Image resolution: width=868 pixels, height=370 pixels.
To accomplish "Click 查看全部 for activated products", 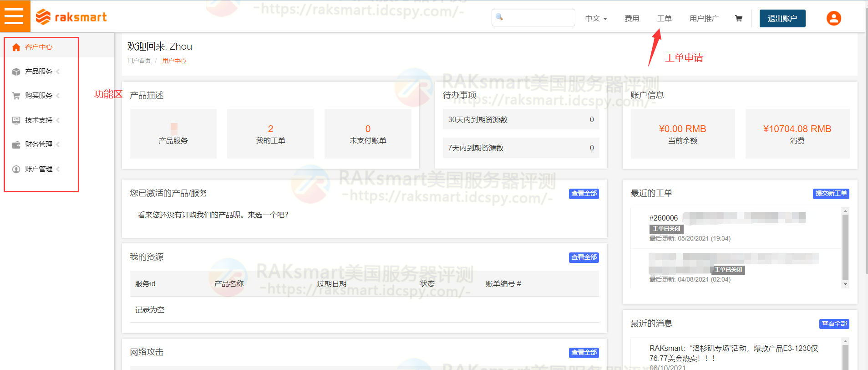I will [584, 194].
